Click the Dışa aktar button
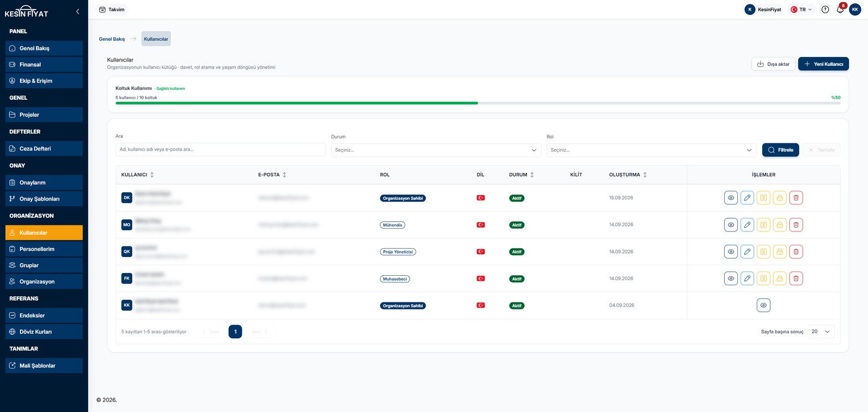Image resolution: width=868 pixels, height=412 pixels. [773, 64]
